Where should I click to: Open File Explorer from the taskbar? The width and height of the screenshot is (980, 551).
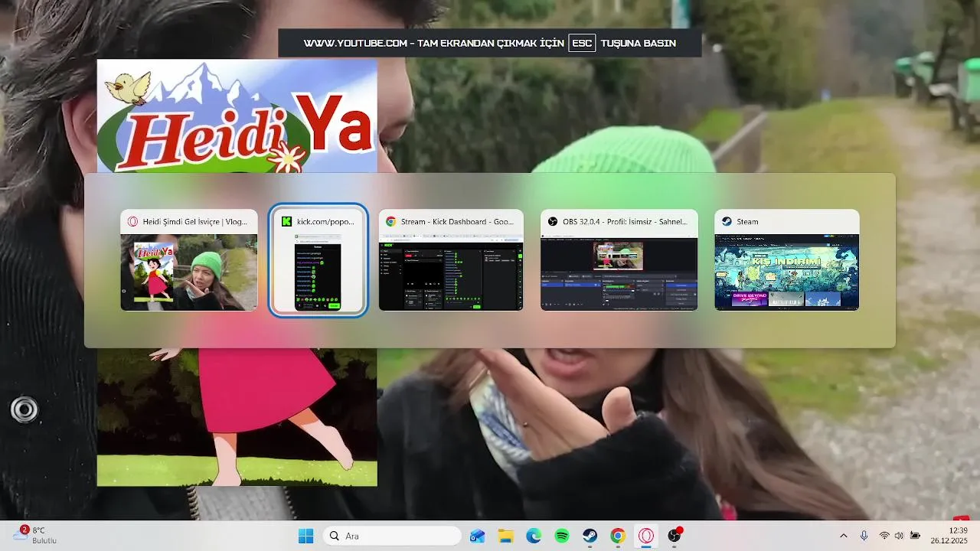click(x=505, y=536)
